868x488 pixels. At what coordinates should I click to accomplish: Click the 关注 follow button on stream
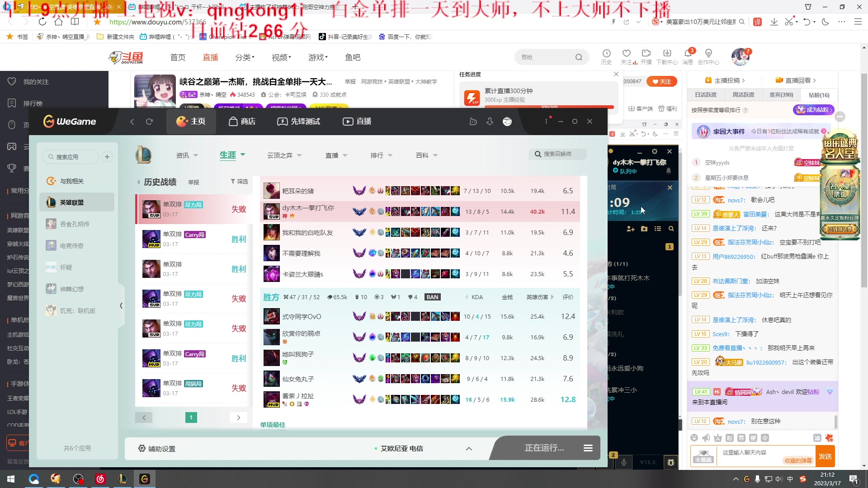[x=662, y=81]
